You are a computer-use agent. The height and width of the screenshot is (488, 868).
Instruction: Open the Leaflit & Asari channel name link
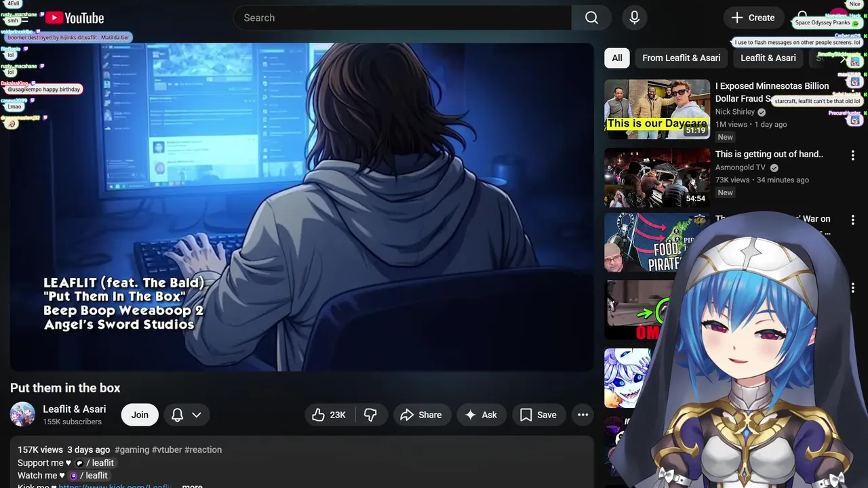(75, 409)
